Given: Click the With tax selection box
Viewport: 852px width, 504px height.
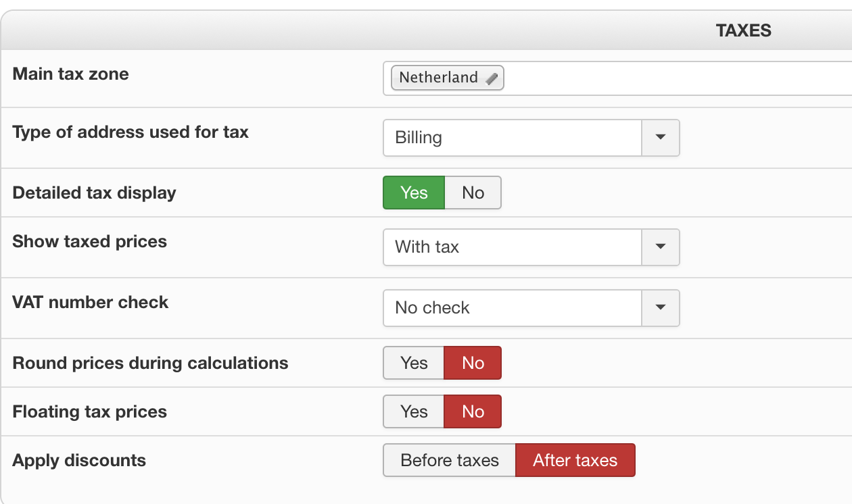Looking at the screenshot, I should pyautogui.click(x=512, y=247).
